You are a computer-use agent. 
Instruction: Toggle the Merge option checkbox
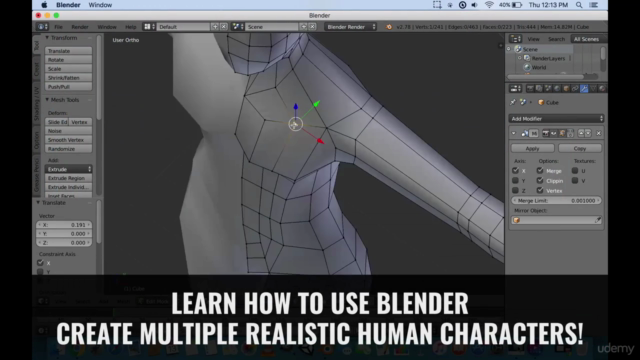(540, 171)
